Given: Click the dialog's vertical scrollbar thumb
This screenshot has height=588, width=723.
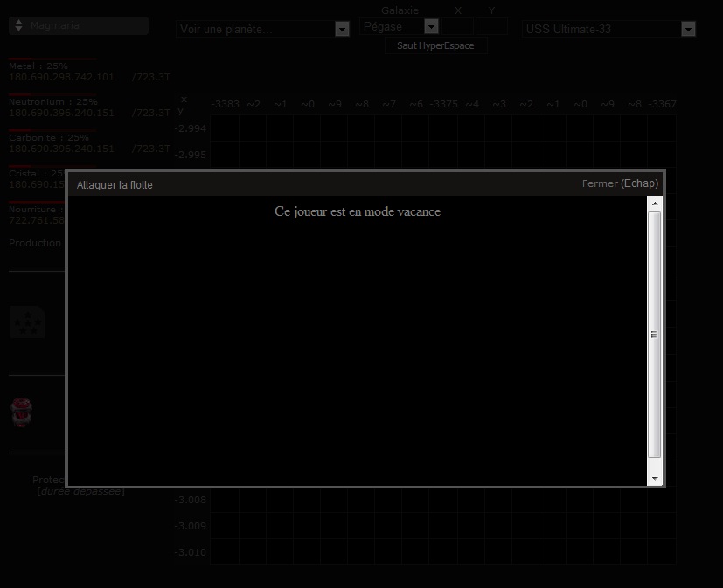Looking at the screenshot, I should [655, 334].
